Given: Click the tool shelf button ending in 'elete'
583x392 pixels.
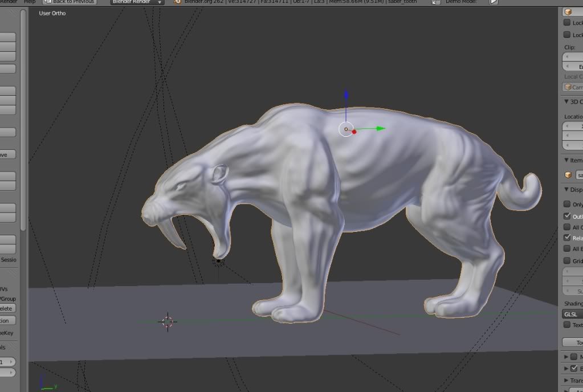Looking at the screenshot, I should 8,308.
